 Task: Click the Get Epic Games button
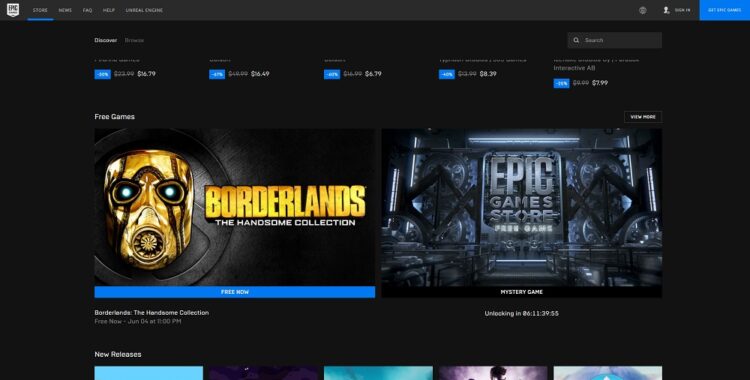[x=725, y=10]
